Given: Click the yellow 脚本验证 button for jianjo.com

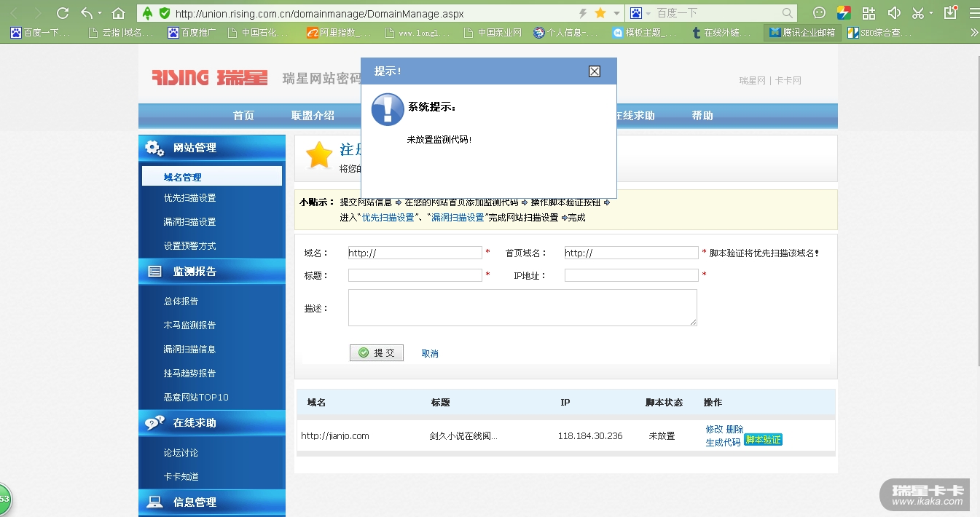Looking at the screenshot, I should [763, 440].
